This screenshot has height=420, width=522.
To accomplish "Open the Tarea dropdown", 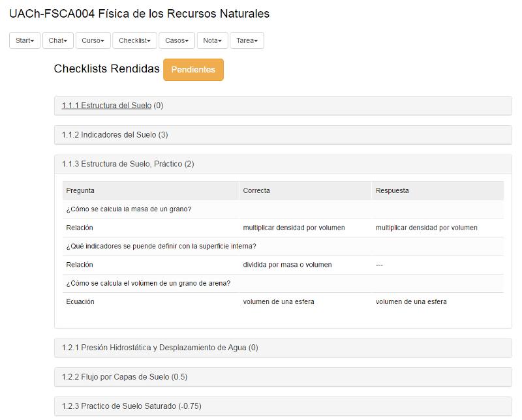I will (x=247, y=40).
